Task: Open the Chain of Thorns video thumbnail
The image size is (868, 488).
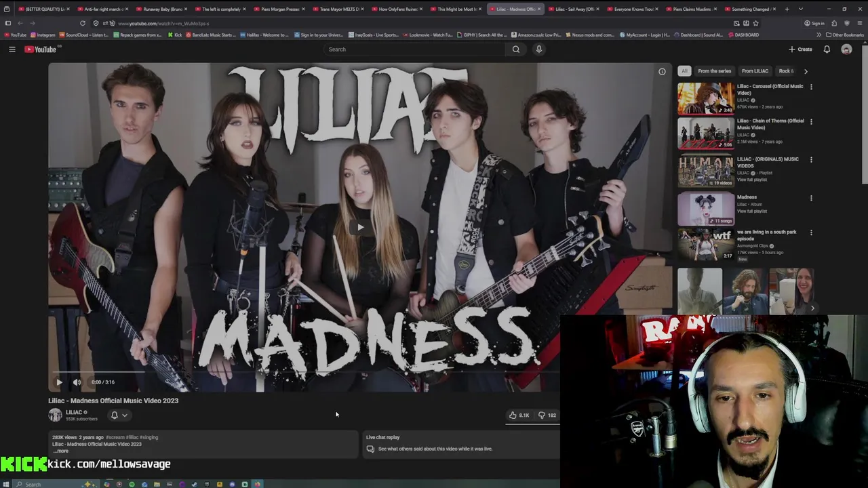Action: (705, 134)
